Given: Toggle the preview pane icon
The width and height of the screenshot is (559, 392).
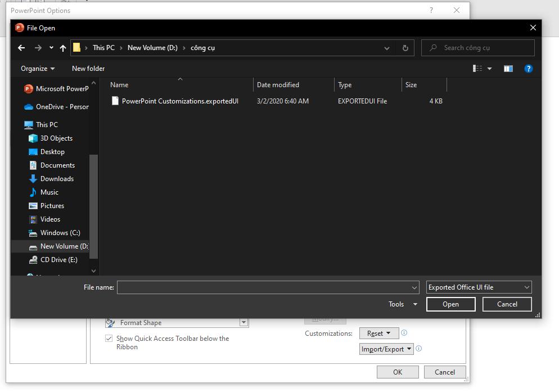Looking at the screenshot, I should point(508,69).
